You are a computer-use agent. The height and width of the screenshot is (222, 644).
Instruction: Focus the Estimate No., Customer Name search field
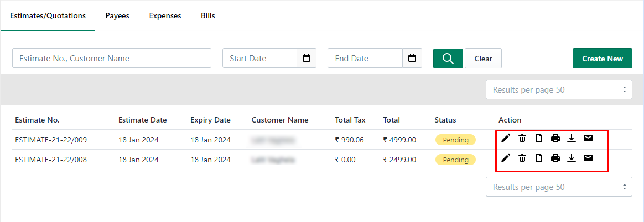[112, 58]
